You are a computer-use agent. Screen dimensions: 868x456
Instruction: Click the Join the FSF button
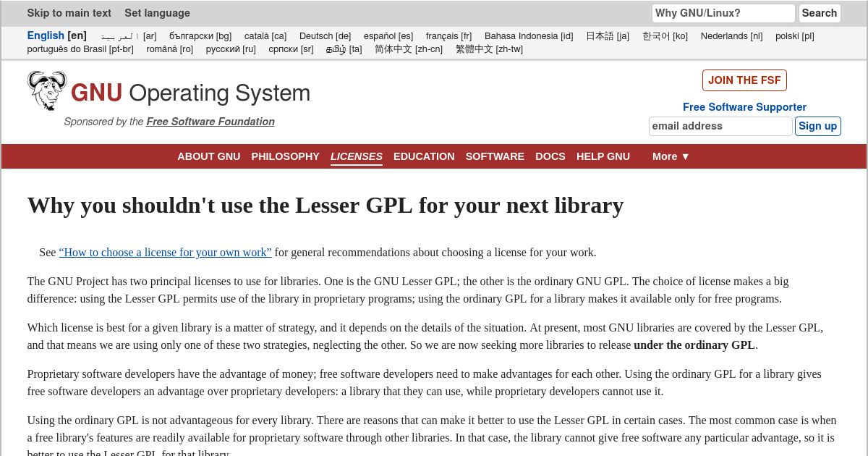click(x=744, y=80)
